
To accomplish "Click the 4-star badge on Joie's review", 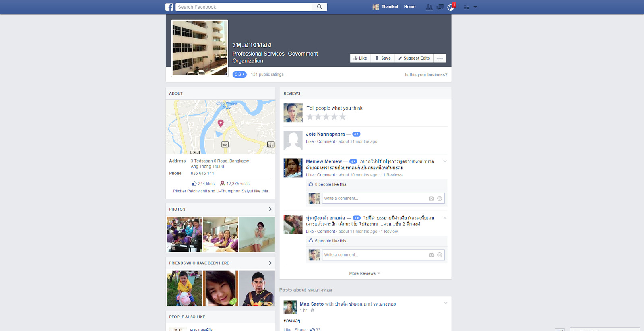I will tap(356, 134).
